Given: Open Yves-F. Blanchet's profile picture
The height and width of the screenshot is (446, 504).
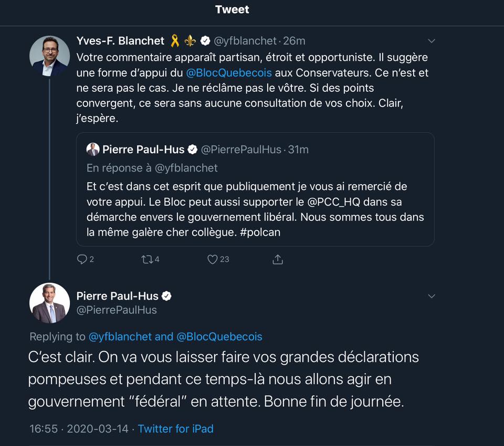Looking at the screenshot, I should click(49, 56).
